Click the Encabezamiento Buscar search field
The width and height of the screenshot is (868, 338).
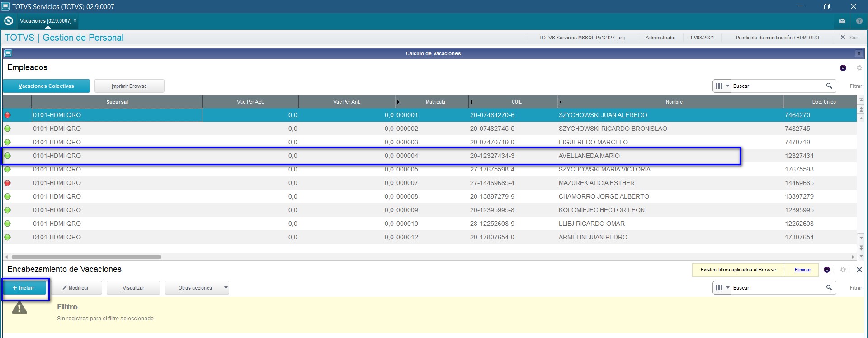pyautogui.click(x=778, y=288)
